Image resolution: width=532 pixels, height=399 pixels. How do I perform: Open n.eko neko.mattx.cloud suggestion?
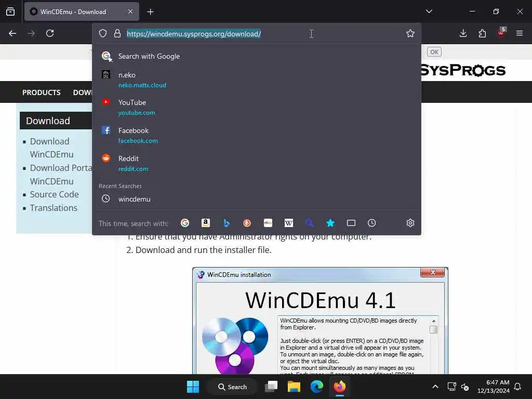(257, 79)
